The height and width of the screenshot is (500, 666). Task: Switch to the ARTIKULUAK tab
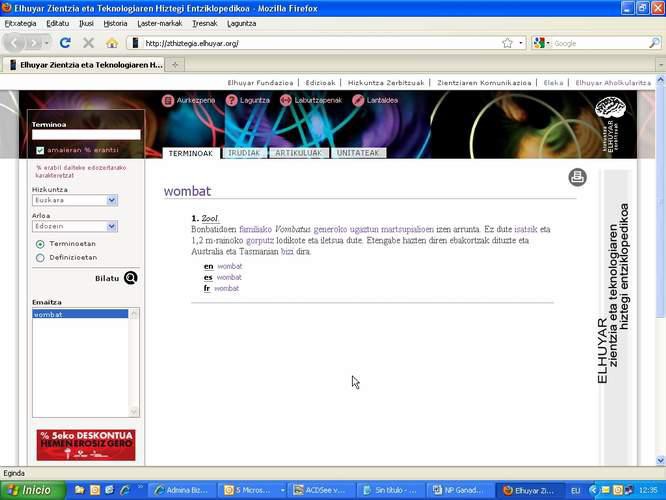[299, 153]
